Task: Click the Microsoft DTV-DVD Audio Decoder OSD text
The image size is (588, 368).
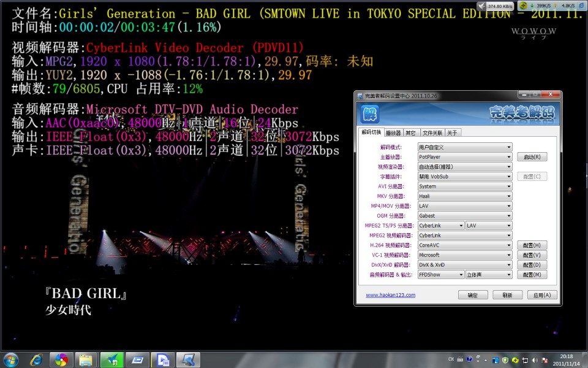Action: pyautogui.click(x=192, y=109)
